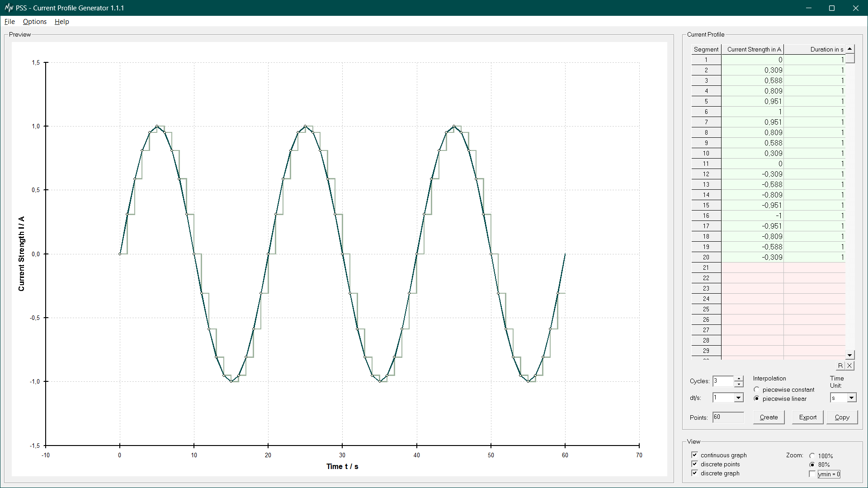The width and height of the screenshot is (868, 488).
Task: Click the app icon in title bar
Action: [x=9, y=8]
